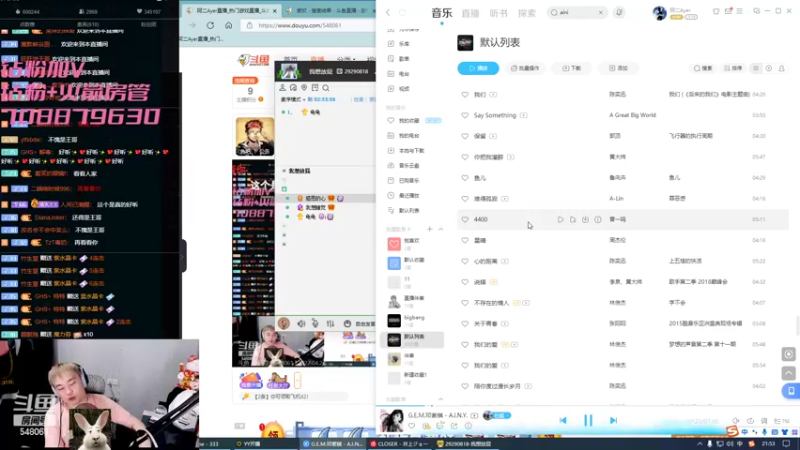Image resolution: width=800 pixels, height=450 pixels.
Task: Open the user avatar profile in the music player
Action: coord(659,13)
